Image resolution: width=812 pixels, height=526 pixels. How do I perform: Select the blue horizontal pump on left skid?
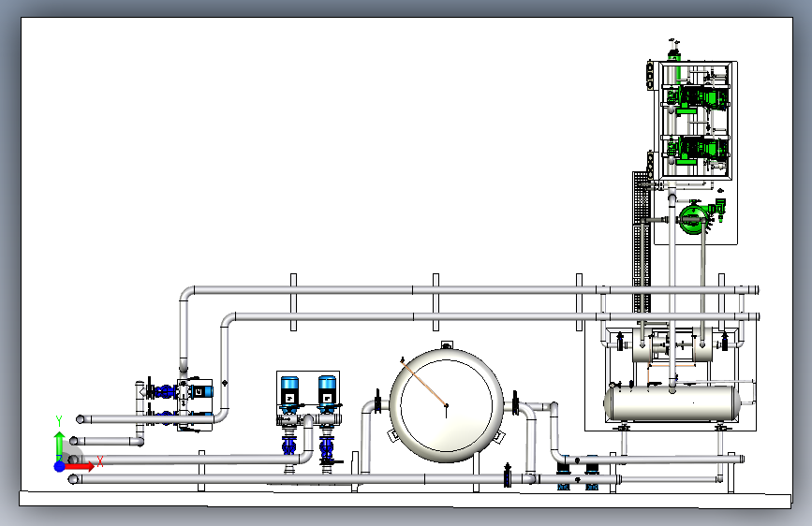pos(200,391)
